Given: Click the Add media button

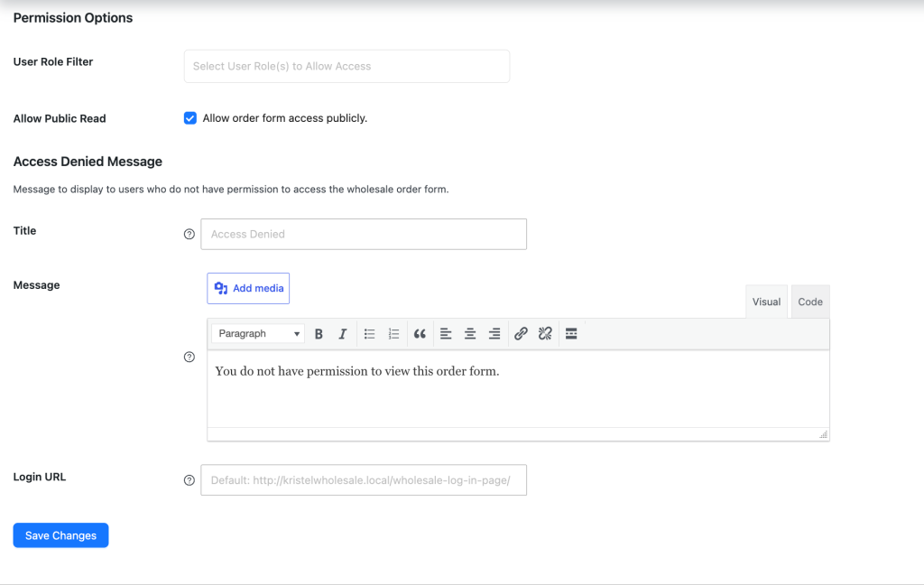Looking at the screenshot, I should coord(248,288).
